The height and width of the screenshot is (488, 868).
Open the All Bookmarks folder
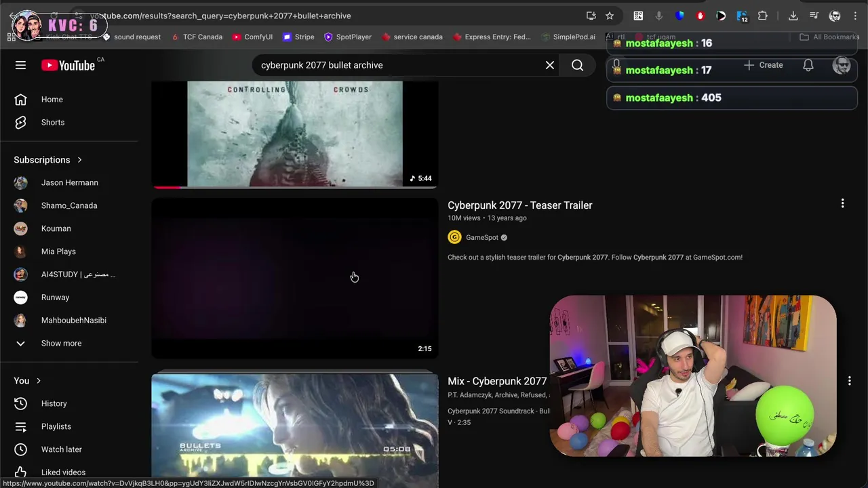(x=829, y=37)
